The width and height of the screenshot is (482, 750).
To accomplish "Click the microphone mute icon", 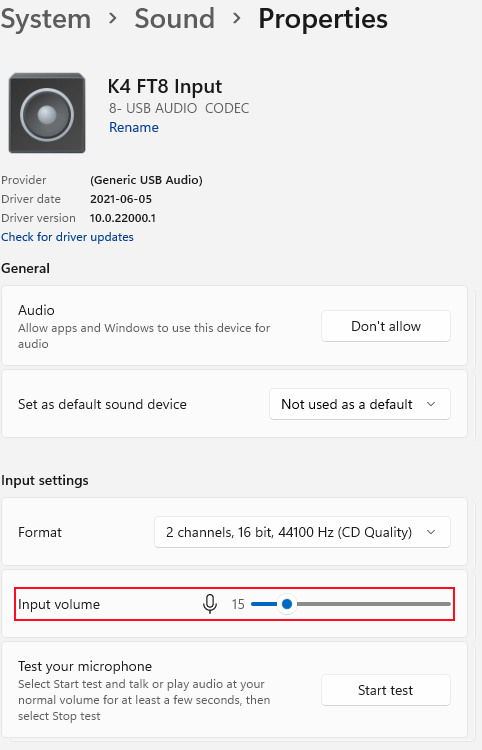I will [209, 604].
